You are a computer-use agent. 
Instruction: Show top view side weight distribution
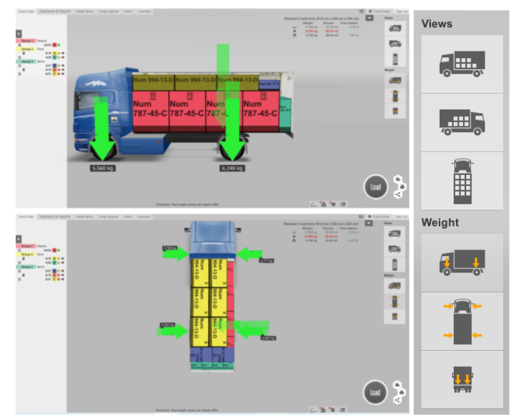click(462, 321)
